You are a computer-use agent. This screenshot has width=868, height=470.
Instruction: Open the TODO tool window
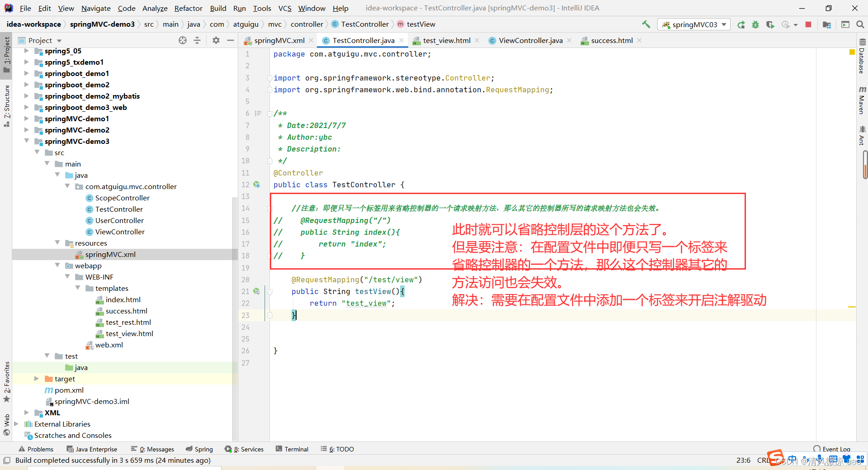pyautogui.click(x=337, y=449)
